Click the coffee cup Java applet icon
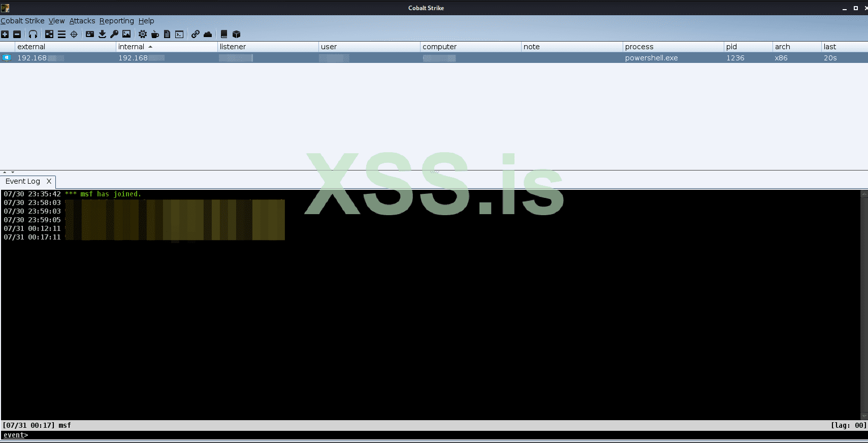This screenshot has height=443, width=868. pyautogui.click(x=155, y=34)
